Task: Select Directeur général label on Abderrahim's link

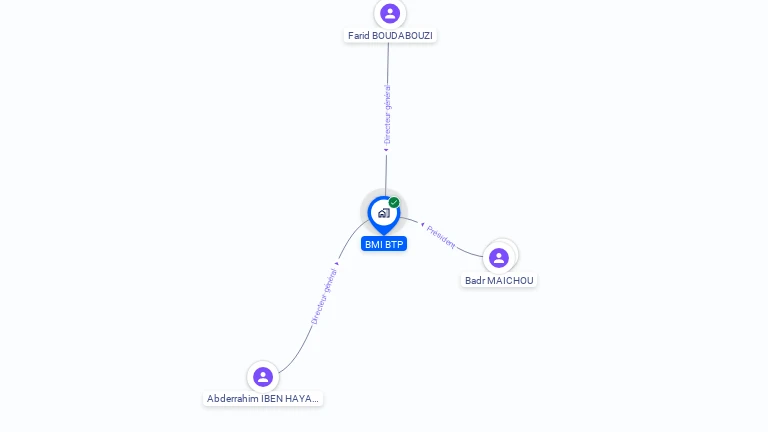Action: coord(324,296)
